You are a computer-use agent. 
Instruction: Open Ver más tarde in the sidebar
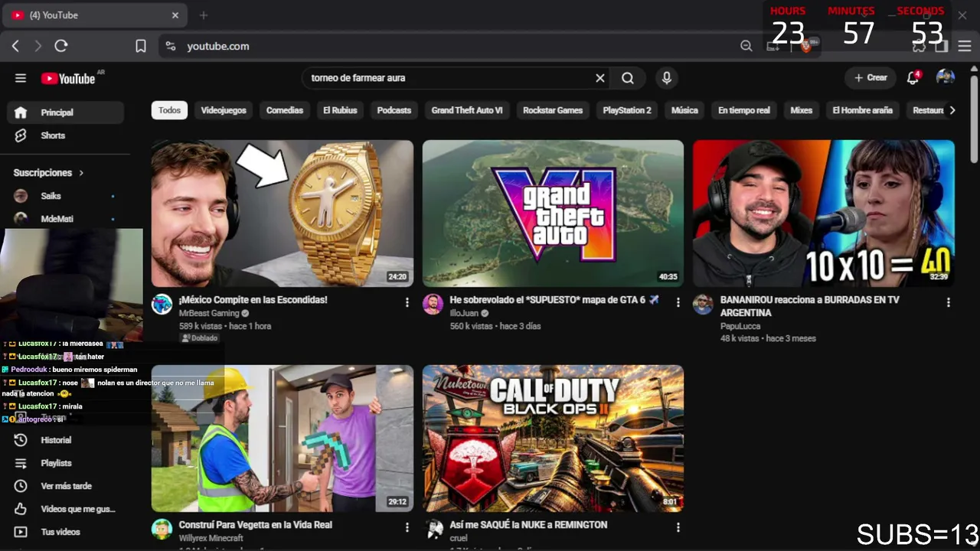(x=66, y=486)
